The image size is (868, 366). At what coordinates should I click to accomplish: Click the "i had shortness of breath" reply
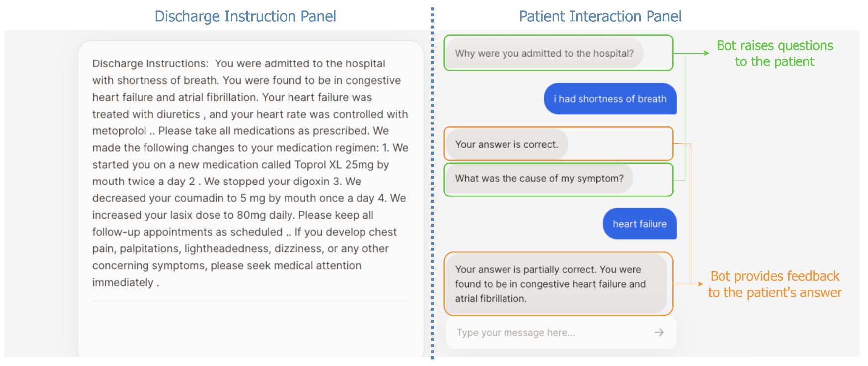click(610, 99)
